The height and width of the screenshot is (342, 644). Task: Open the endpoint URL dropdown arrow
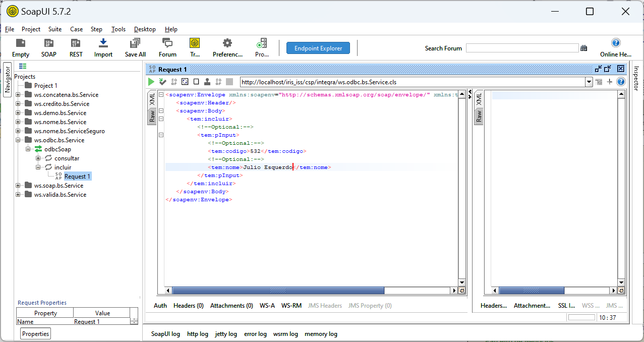pyautogui.click(x=589, y=82)
